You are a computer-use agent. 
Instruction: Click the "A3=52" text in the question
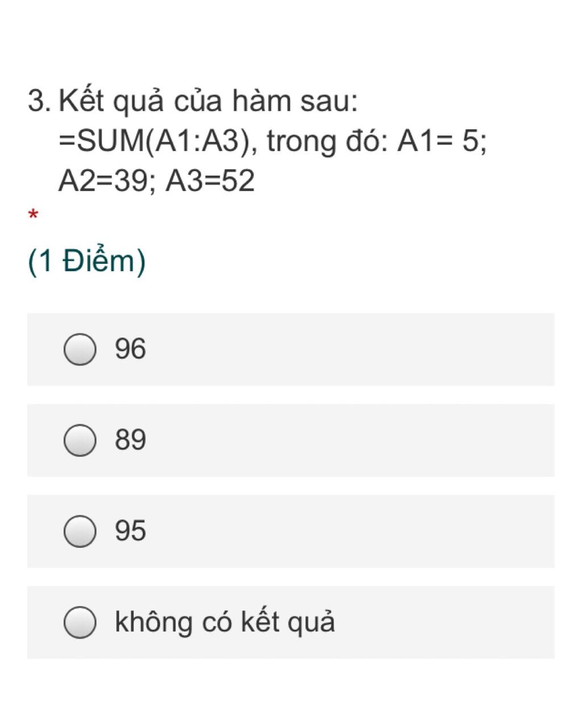point(210,181)
